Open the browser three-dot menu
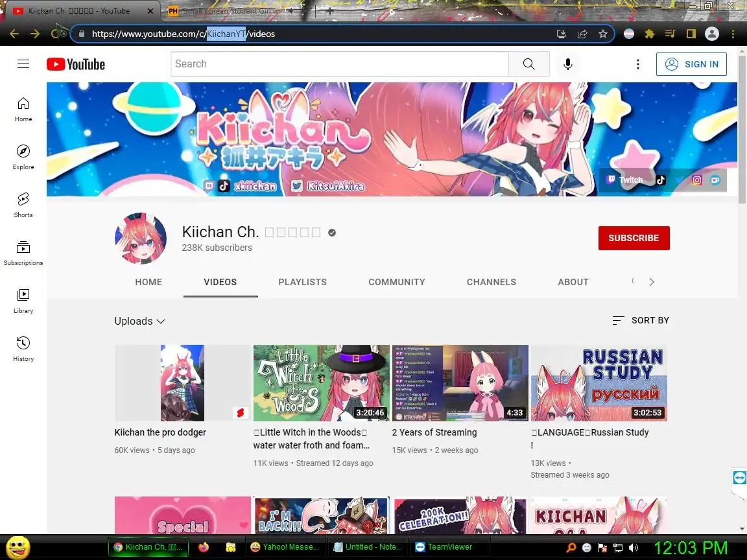The height and width of the screenshot is (560, 747). pyautogui.click(x=733, y=34)
